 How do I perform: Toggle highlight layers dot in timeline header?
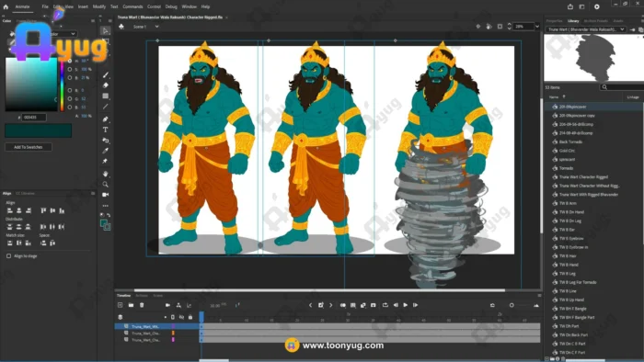165,317
